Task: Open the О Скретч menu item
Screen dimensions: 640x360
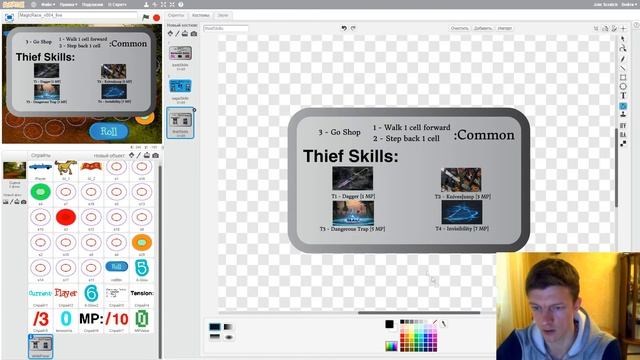Action: [117, 4]
